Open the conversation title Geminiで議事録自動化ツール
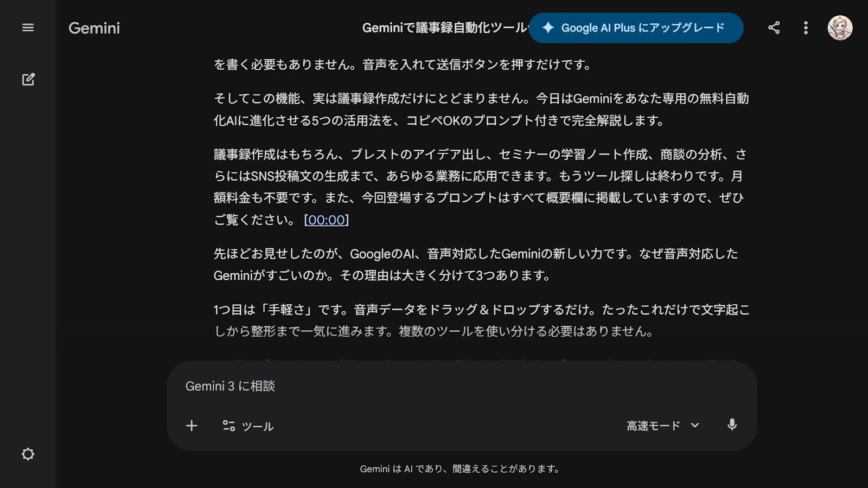 (444, 28)
